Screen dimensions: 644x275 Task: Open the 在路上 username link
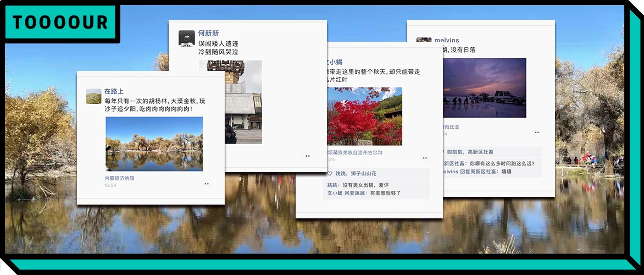pos(114,91)
